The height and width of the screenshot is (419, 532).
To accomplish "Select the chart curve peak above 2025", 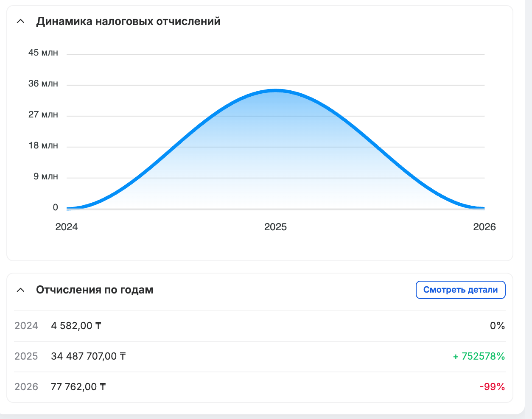I will tap(275, 90).
